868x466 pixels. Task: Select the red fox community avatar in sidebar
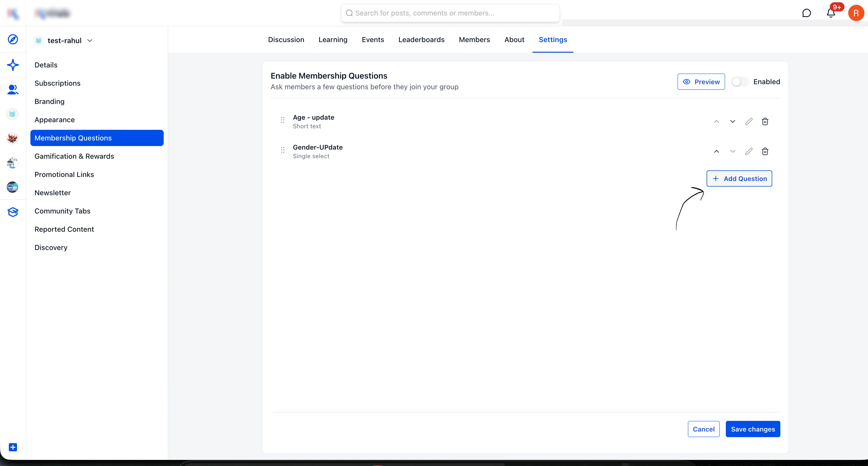12,138
